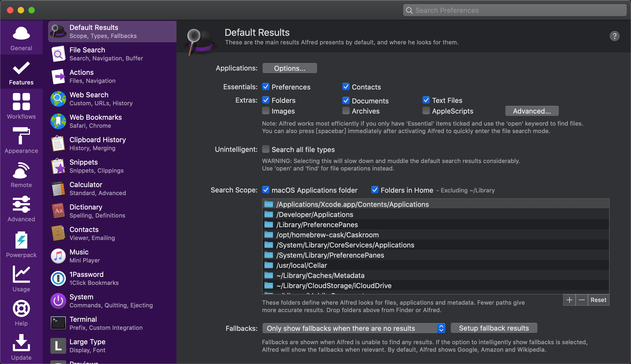
Task: Select the System commands feature
Action: point(112,301)
